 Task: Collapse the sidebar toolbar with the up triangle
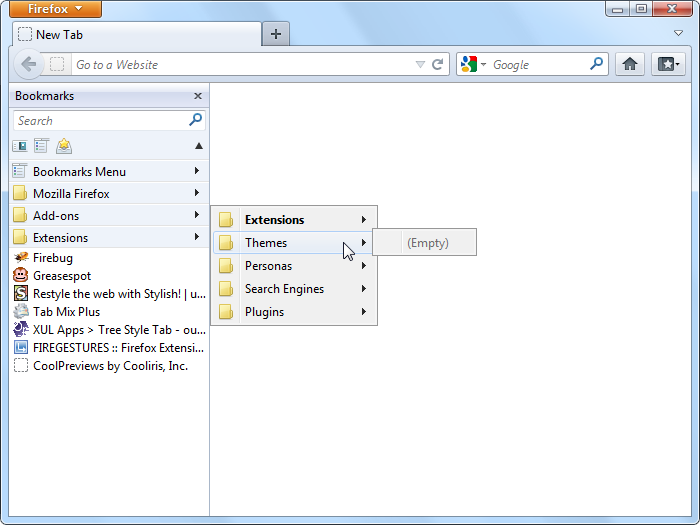198,146
